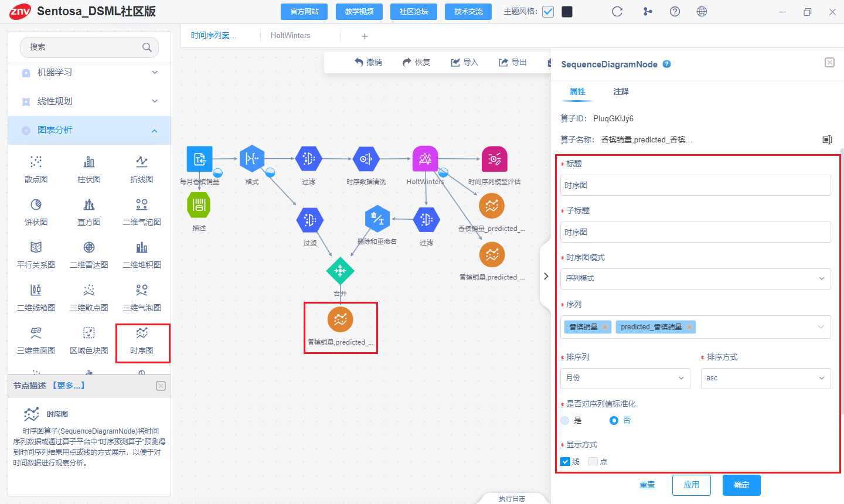
Task: Click the 合并 merge node
Action: (341, 271)
